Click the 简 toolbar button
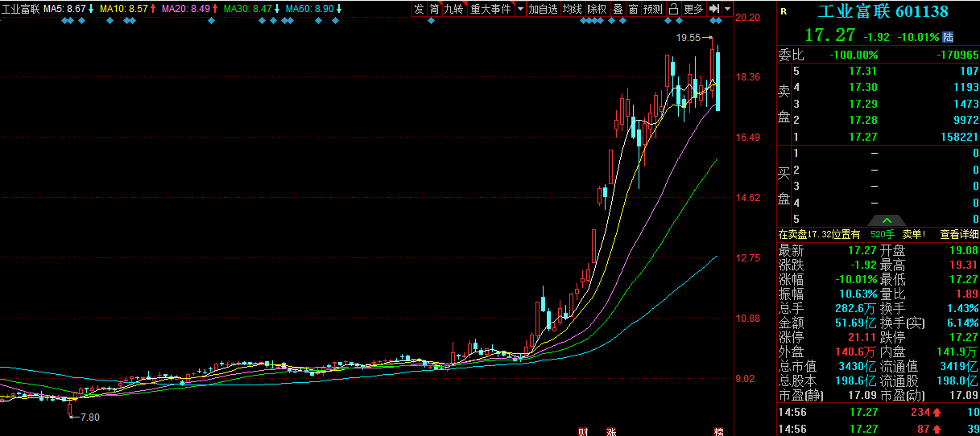This screenshot has height=436, width=980. (435, 9)
